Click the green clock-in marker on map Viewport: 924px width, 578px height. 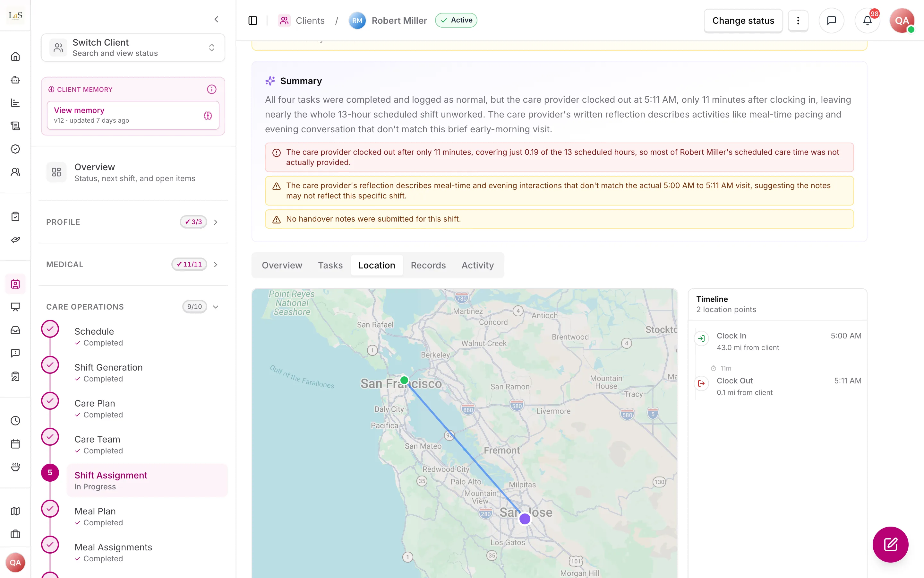click(404, 380)
